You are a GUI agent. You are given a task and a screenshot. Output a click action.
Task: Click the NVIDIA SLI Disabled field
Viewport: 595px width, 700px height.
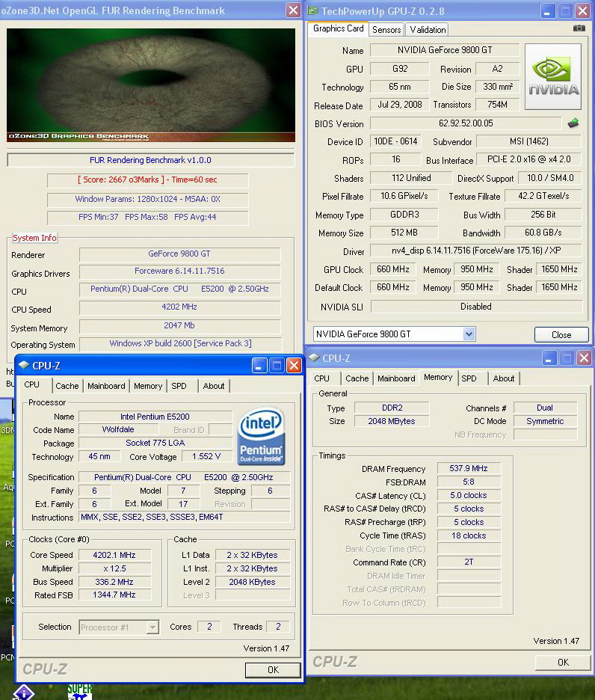coord(476,307)
